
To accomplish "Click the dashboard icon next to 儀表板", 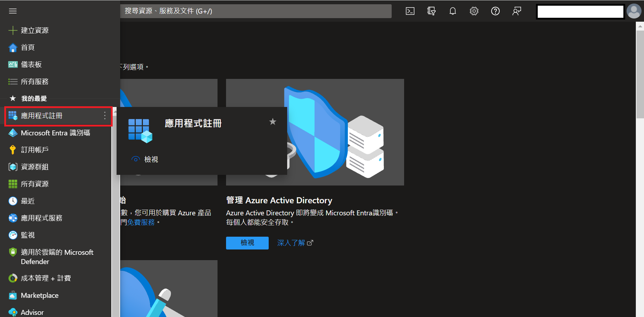I will pyautogui.click(x=13, y=64).
